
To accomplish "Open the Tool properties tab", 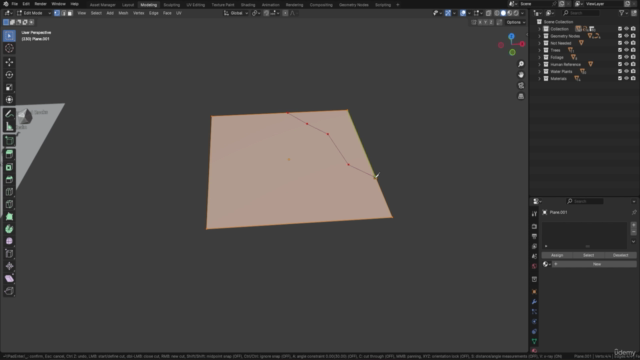I will pyautogui.click(x=534, y=214).
